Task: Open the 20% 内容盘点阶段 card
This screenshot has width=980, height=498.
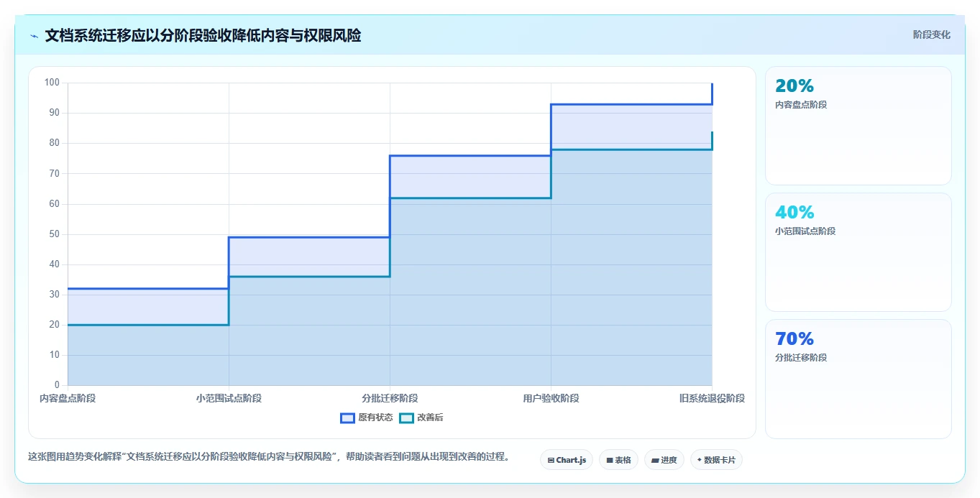Action: (858, 126)
